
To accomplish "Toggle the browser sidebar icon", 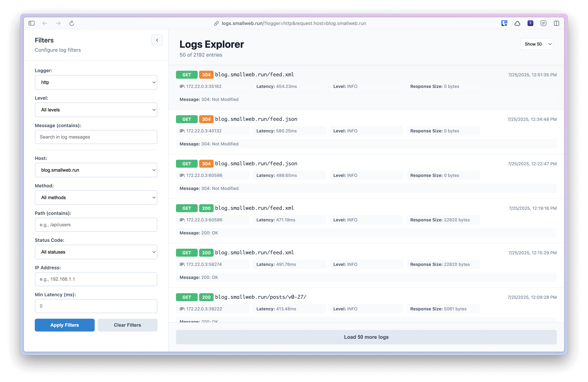I will tap(31, 23).
